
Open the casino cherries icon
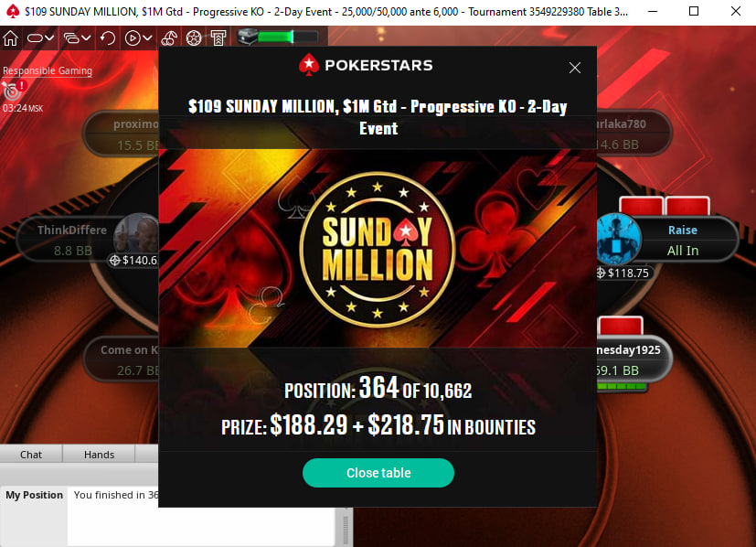(x=169, y=38)
